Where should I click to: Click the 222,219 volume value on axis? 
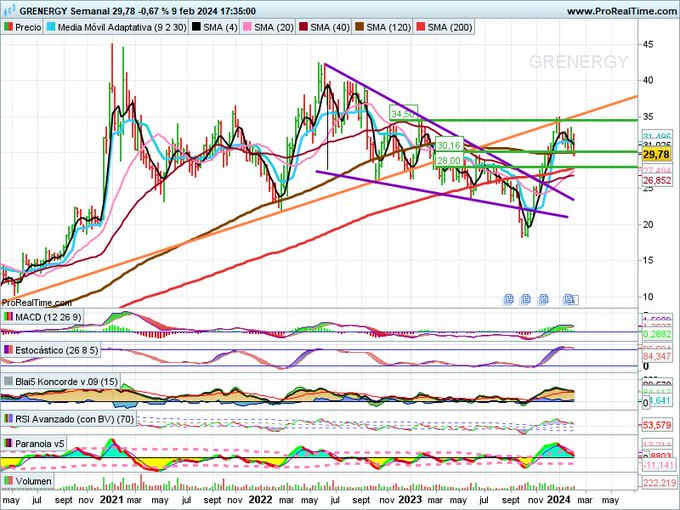(658, 483)
